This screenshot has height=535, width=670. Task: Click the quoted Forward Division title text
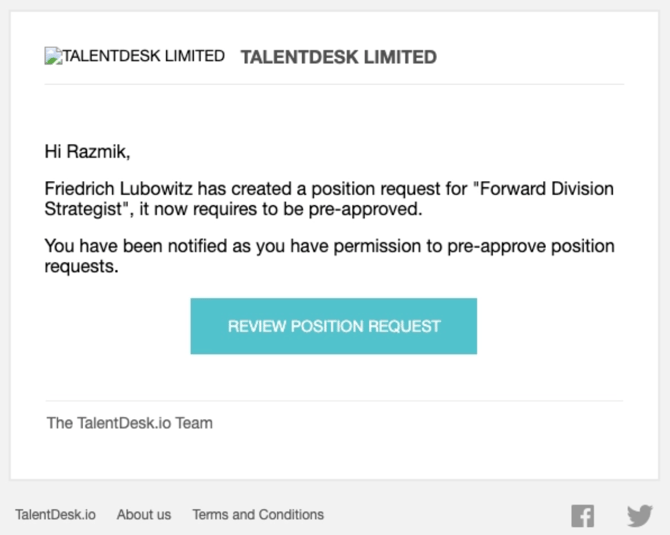[x=544, y=188]
